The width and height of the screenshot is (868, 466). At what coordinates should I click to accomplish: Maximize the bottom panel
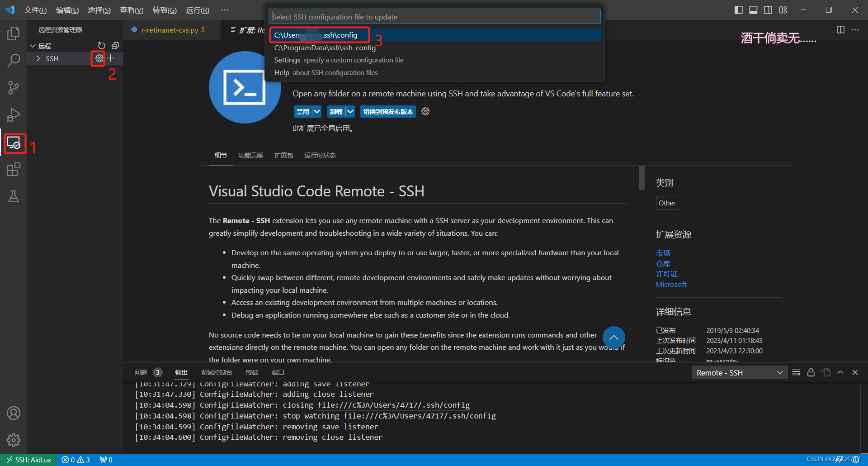(840, 372)
